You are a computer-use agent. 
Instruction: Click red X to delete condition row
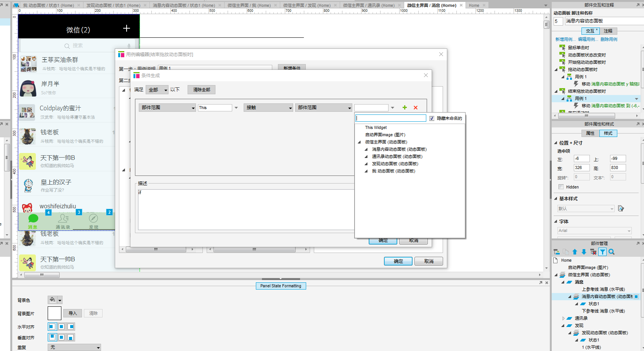416,108
